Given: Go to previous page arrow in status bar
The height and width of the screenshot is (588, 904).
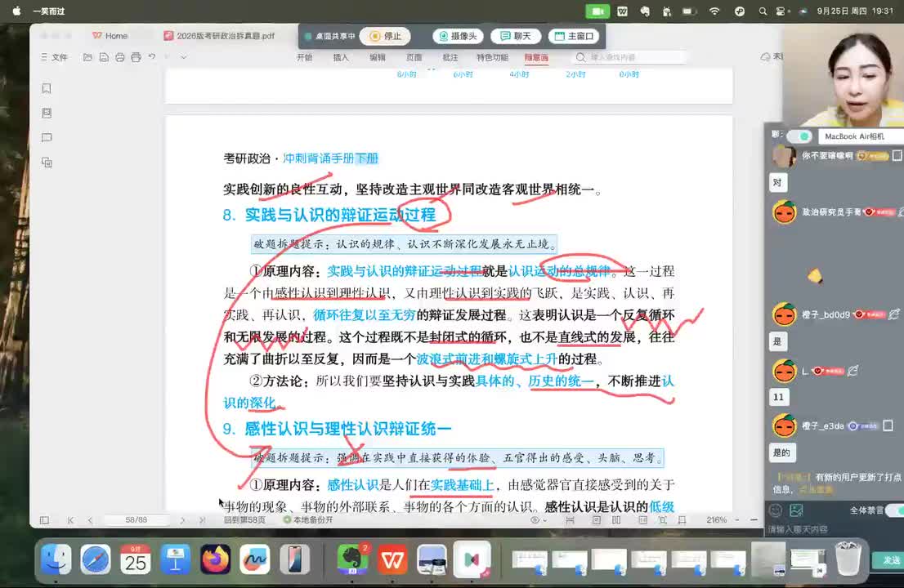Looking at the screenshot, I should (x=90, y=520).
